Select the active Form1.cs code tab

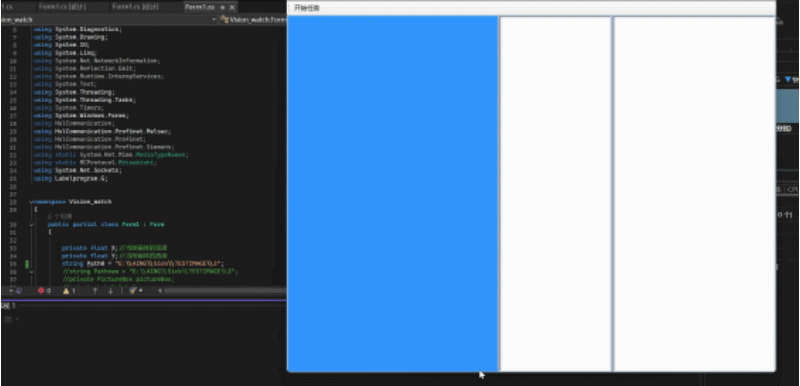199,7
